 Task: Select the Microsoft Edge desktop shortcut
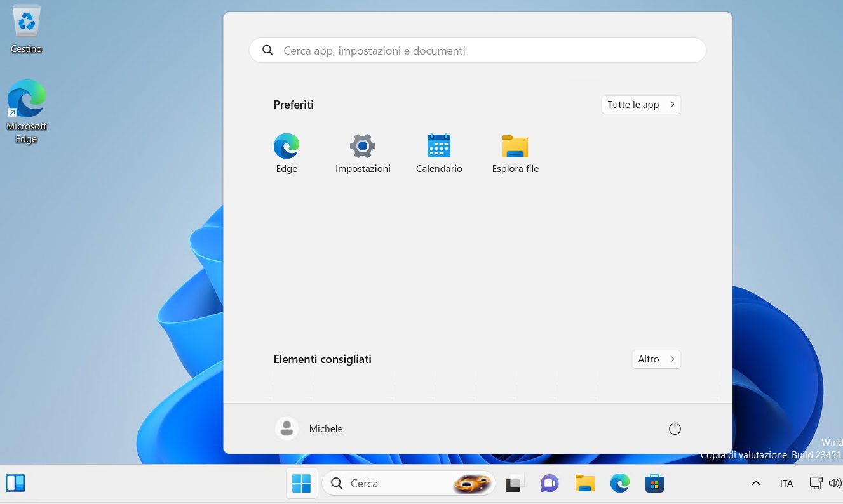27,112
